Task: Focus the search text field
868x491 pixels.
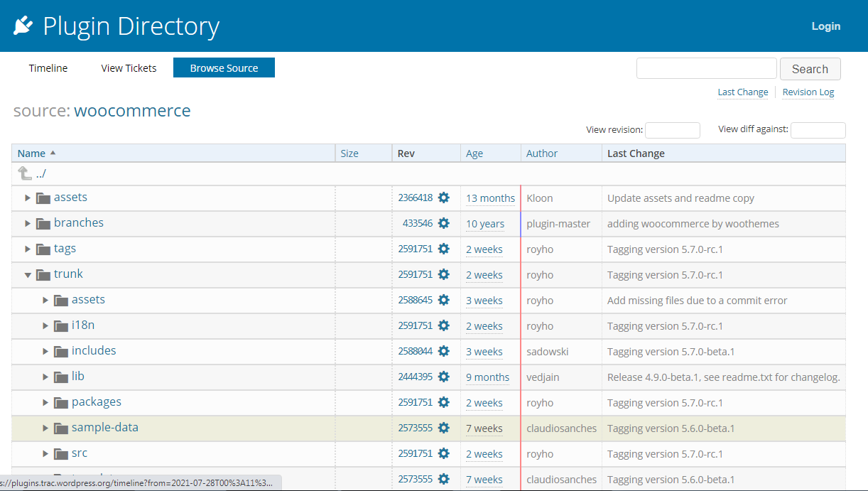Action: pos(707,68)
